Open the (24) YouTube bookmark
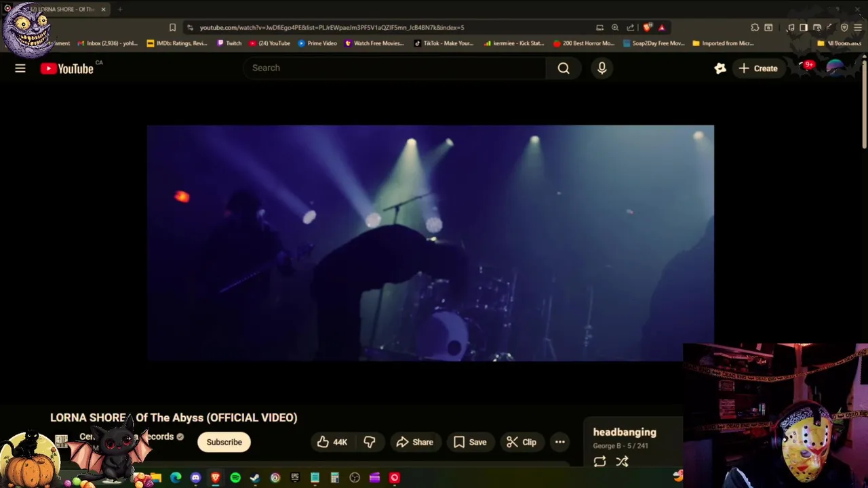Viewport: 868px width, 488px height. (x=270, y=43)
